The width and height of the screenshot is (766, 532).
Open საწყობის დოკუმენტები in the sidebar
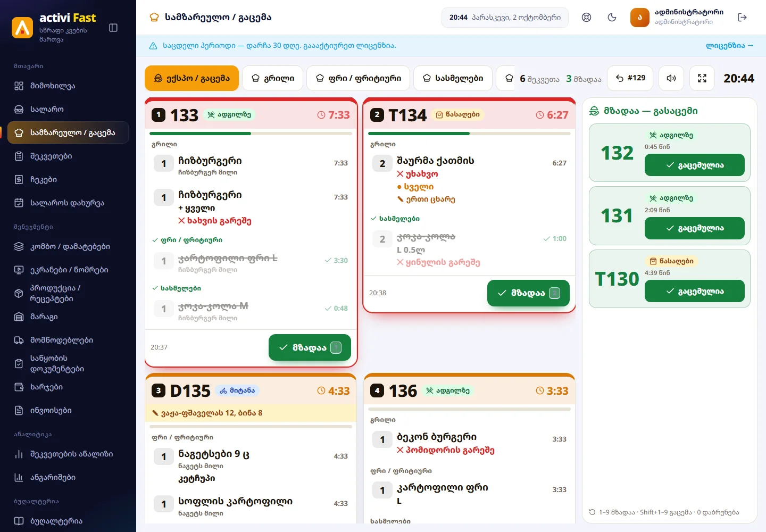coord(68,364)
